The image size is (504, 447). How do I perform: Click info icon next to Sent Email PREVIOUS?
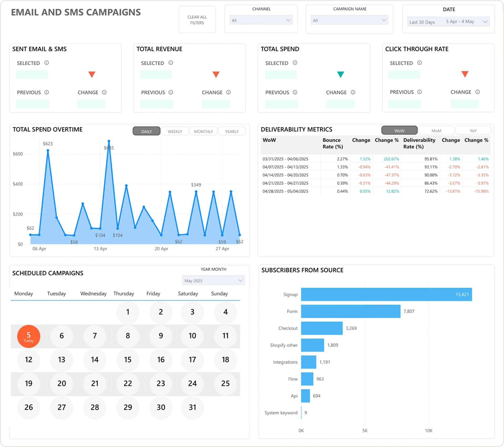[47, 92]
